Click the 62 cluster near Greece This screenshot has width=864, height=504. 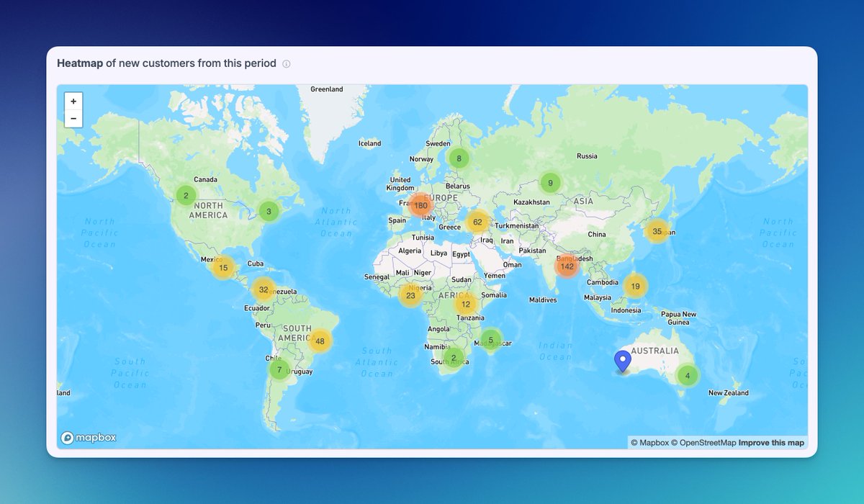[477, 222]
